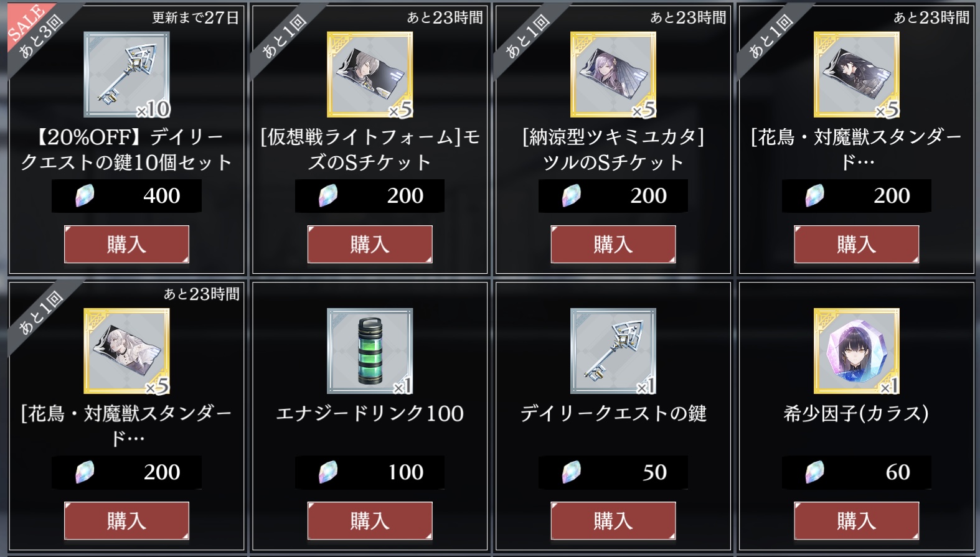Select the ツル S-ticket item icon
This screenshot has width=980, height=557.
click(613, 75)
